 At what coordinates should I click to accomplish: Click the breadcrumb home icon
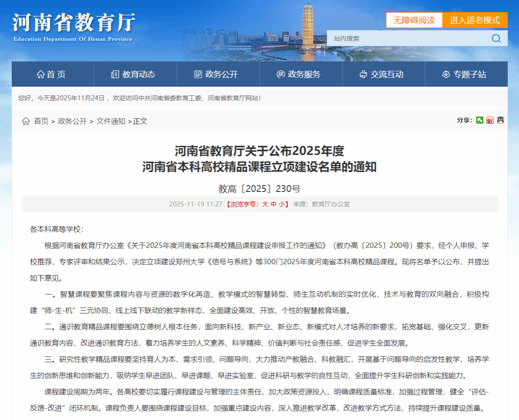click(26, 121)
